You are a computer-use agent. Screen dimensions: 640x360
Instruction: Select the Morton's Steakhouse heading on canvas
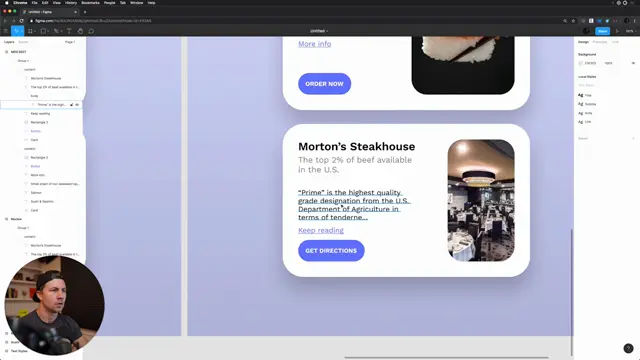click(356, 147)
